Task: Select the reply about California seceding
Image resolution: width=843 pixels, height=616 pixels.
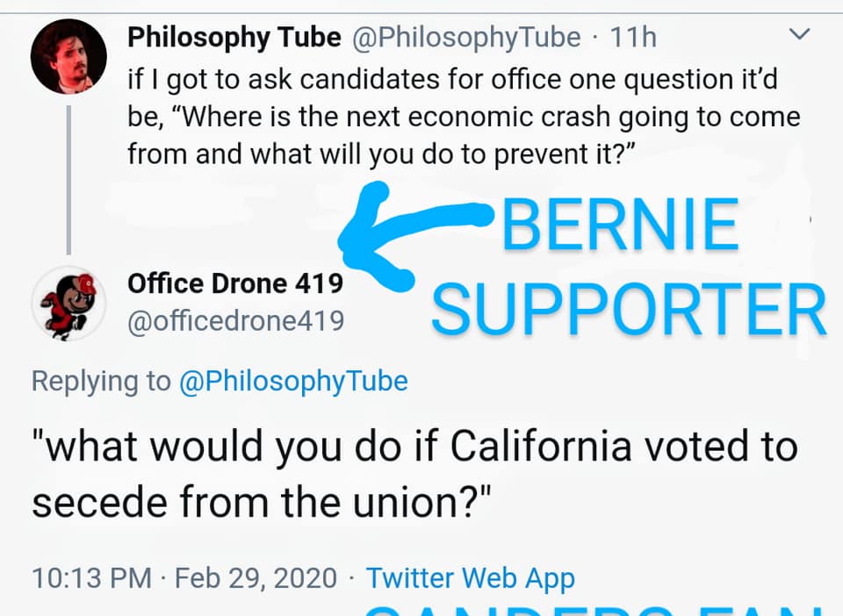Action: 414,474
